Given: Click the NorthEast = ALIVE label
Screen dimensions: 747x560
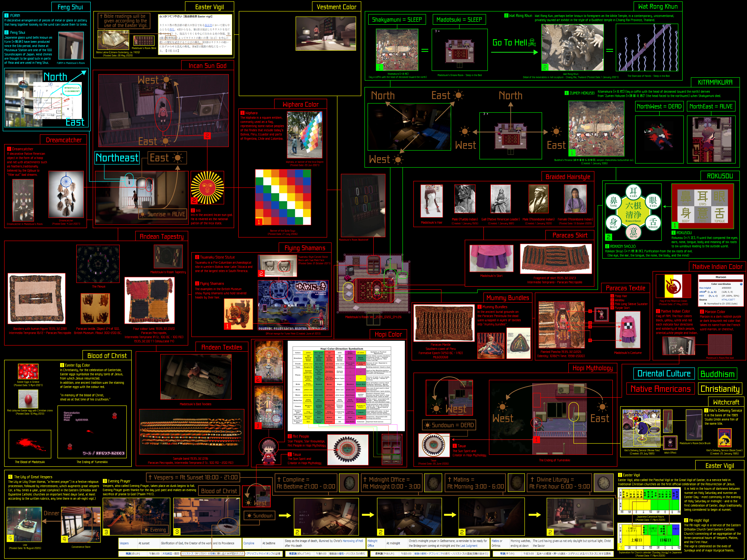Looking at the screenshot, I should pyautogui.click(x=711, y=106).
